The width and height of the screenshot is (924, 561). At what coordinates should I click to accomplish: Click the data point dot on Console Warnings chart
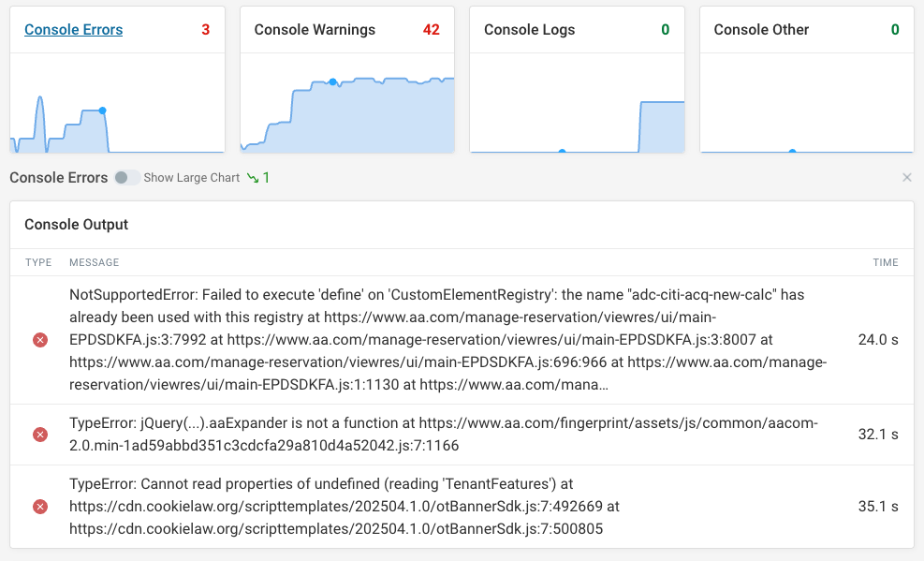tap(332, 82)
